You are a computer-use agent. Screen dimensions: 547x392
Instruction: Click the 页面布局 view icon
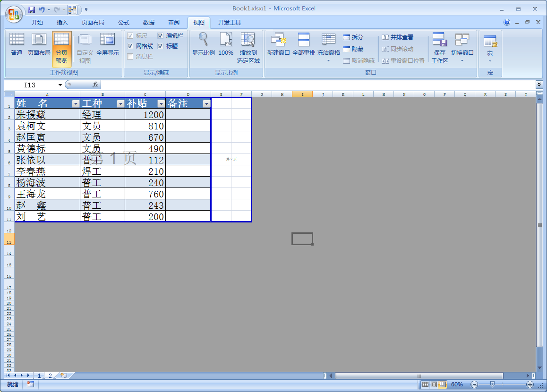point(39,44)
